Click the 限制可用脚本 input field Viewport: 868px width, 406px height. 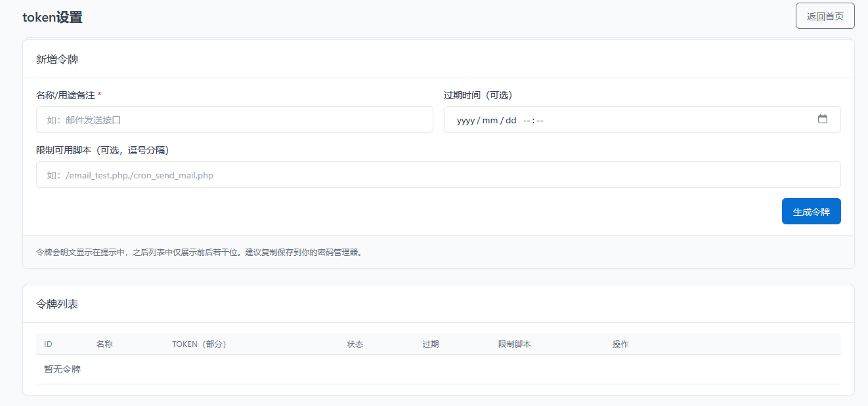(438, 174)
